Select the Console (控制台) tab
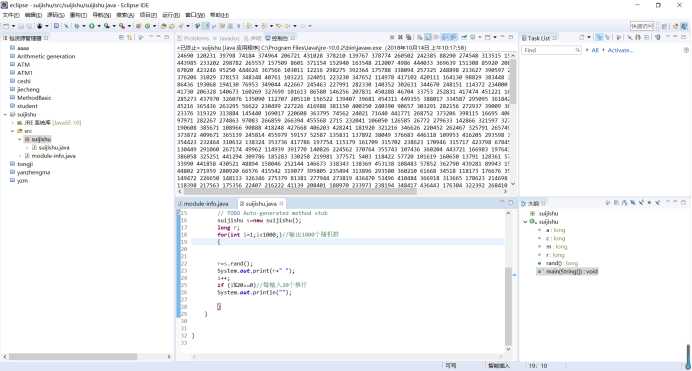Image resolution: width=692 pixels, height=371 pixels. 276,38
